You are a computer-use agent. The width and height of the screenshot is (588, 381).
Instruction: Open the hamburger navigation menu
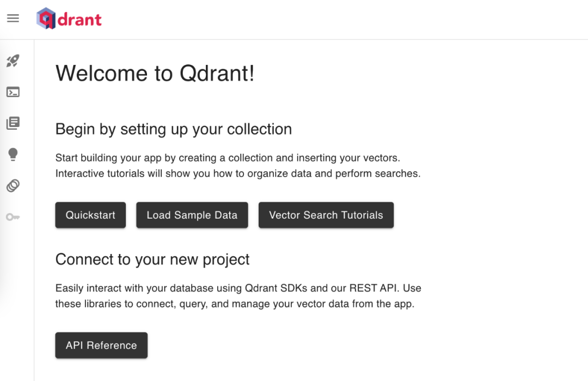13,19
